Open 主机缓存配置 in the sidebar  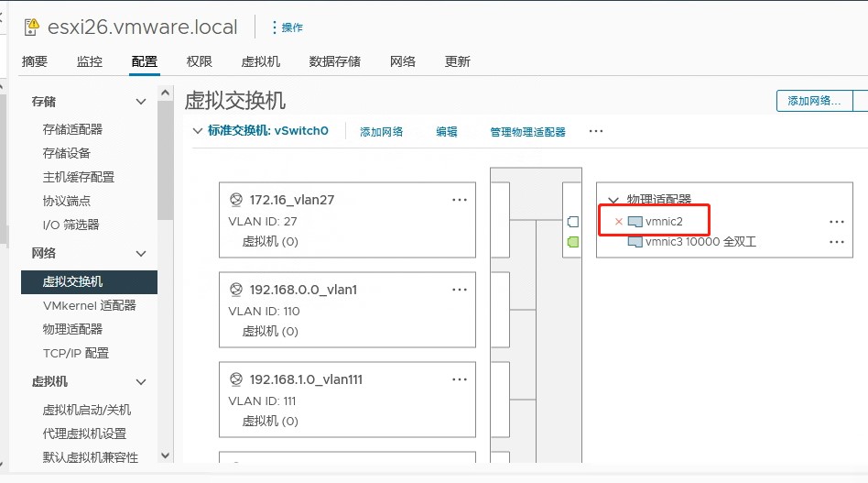[79, 177]
